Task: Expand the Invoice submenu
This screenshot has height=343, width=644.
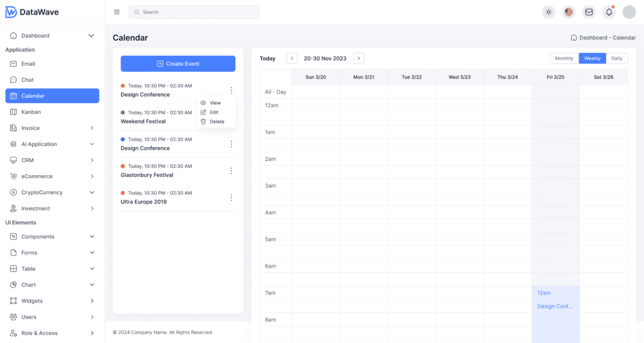Action: tap(92, 128)
